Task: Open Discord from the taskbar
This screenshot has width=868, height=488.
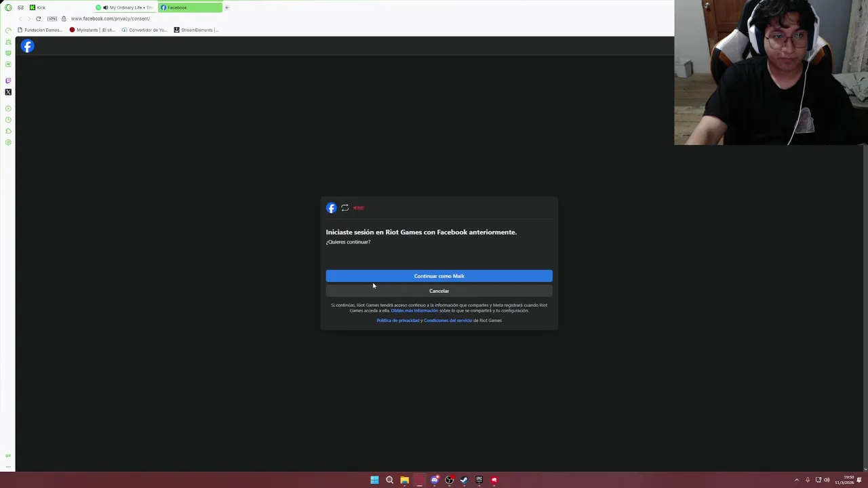Action: pyautogui.click(x=434, y=480)
